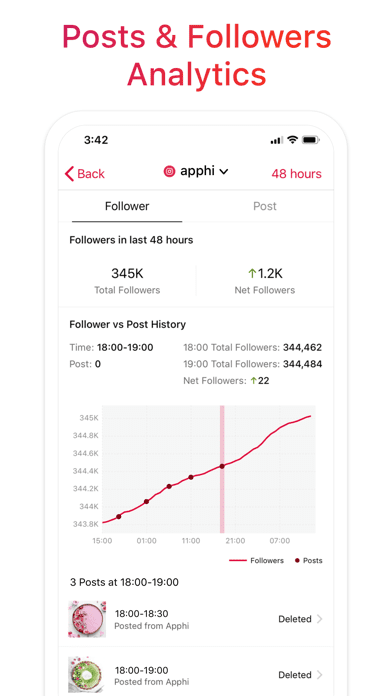Open the apphi account dropdown arrow

pyautogui.click(x=224, y=171)
